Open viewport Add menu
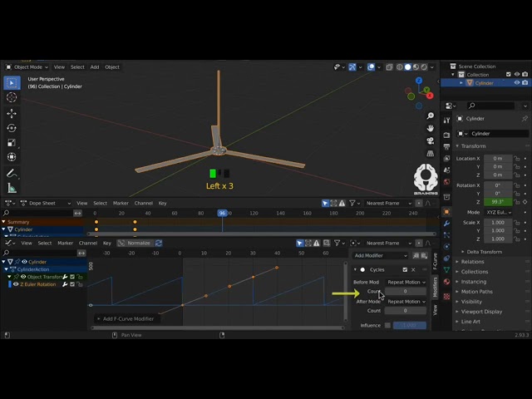532x399 pixels. click(x=95, y=67)
